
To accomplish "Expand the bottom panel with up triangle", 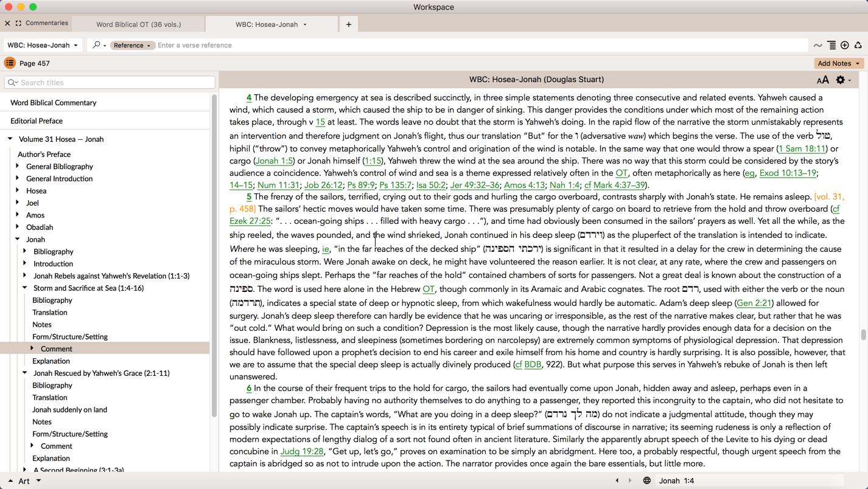I will [x=10, y=481].
